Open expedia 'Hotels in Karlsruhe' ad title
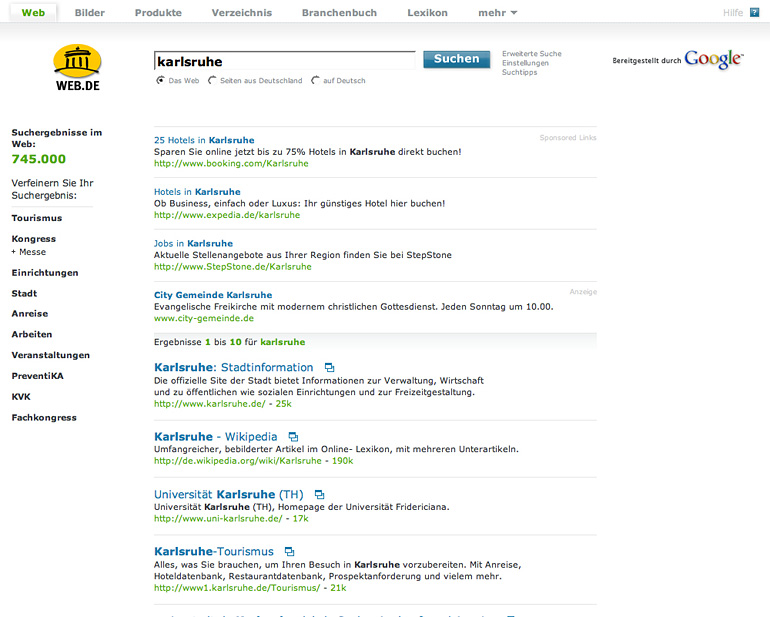 pyautogui.click(x=197, y=192)
